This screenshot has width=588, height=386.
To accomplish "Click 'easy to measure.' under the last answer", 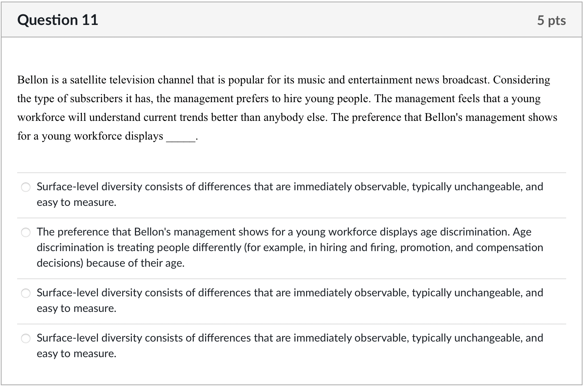I will [76, 354].
